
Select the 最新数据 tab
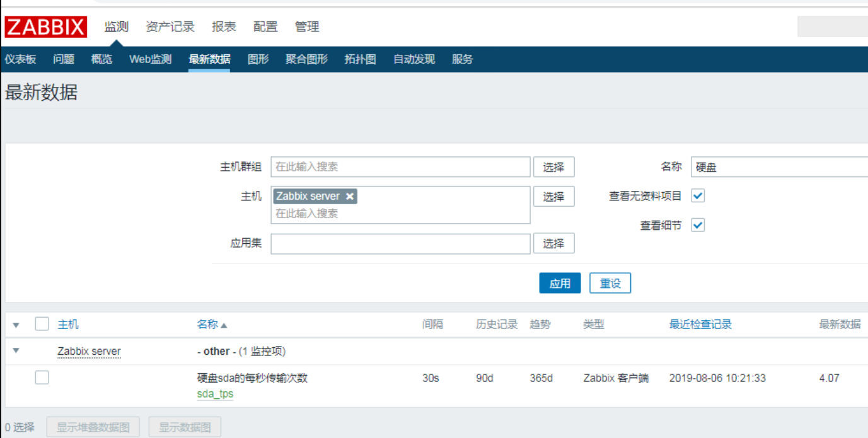tap(209, 59)
